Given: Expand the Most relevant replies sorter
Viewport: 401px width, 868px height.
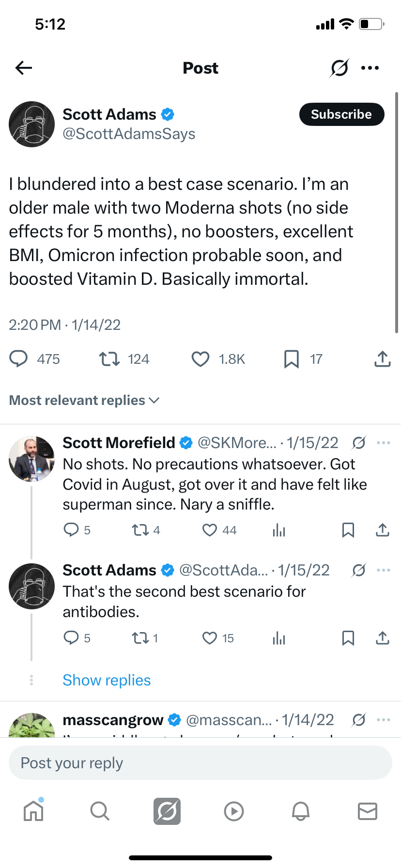Looking at the screenshot, I should 84,401.
